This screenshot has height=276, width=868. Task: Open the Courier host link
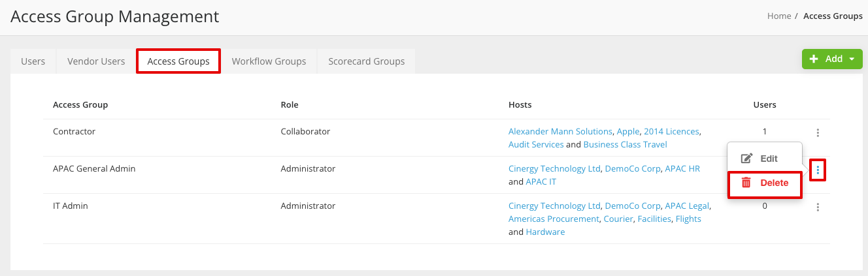tap(618, 219)
